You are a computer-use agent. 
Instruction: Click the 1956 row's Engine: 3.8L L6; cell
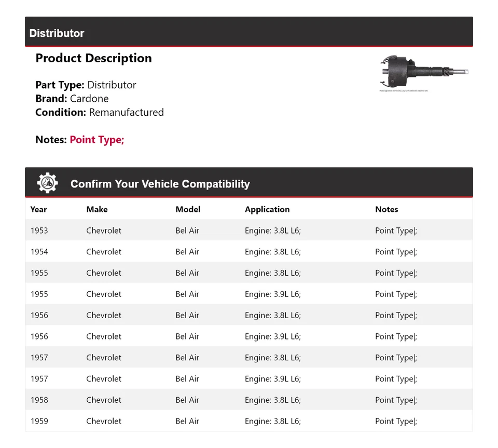273,315
